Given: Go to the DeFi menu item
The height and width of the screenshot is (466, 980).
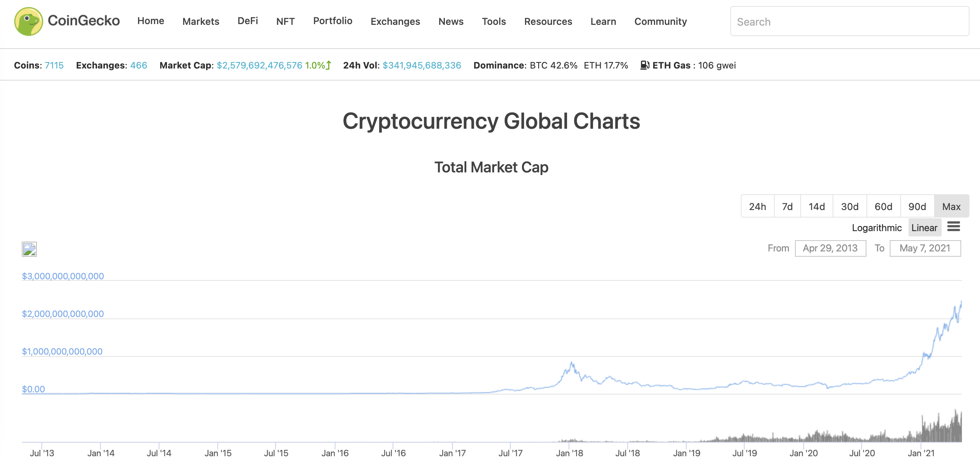Looking at the screenshot, I should [x=248, y=21].
